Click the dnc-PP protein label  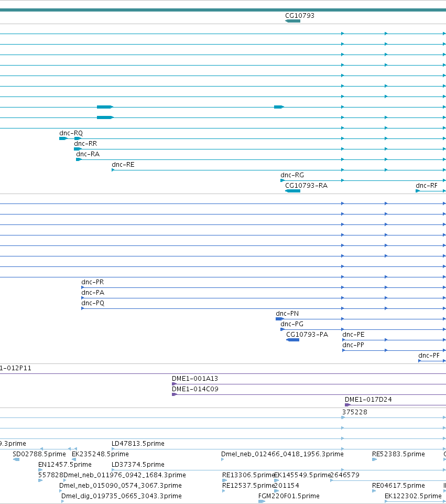[x=353, y=345]
